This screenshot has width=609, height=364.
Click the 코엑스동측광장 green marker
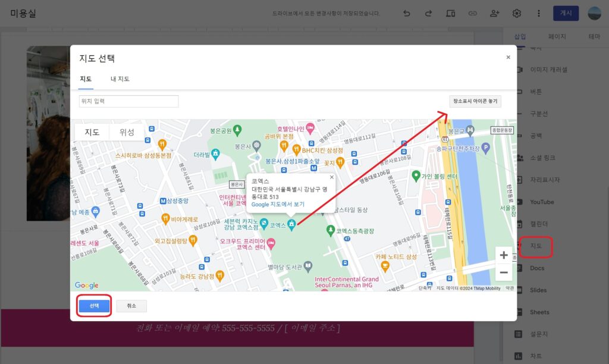pos(331,230)
